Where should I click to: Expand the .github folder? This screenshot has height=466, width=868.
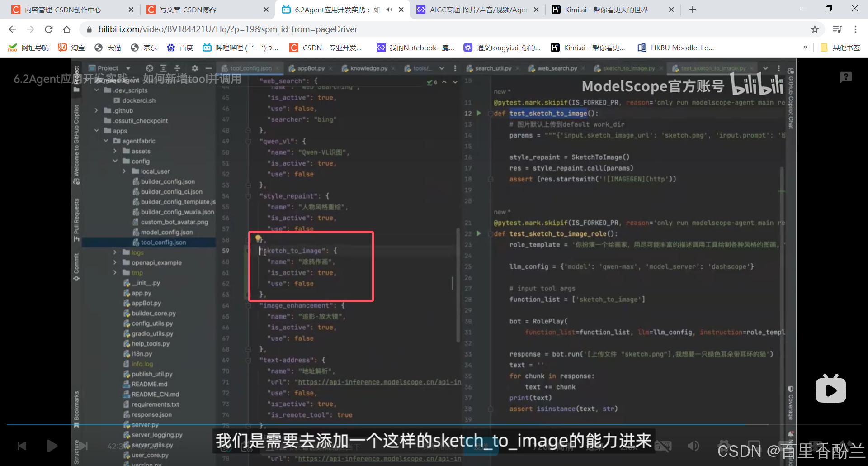coord(97,110)
